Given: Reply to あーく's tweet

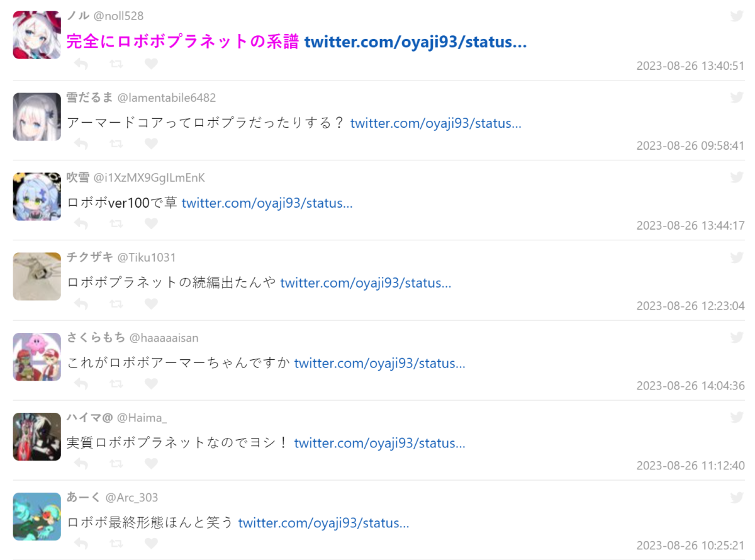Looking at the screenshot, I should tap(81, 544).
